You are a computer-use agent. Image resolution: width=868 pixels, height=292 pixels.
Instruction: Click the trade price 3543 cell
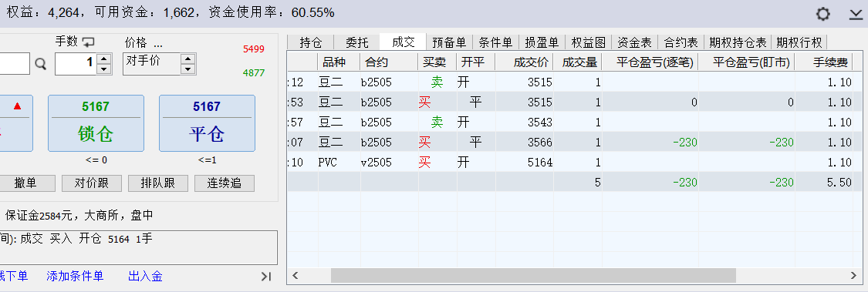524,123
